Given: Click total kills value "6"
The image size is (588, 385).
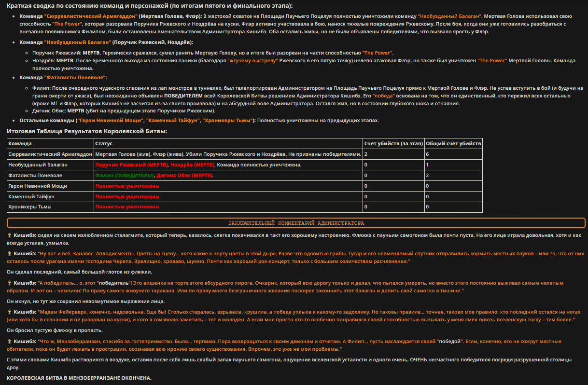Looking at the screenshot, I should tap(427, 154).
